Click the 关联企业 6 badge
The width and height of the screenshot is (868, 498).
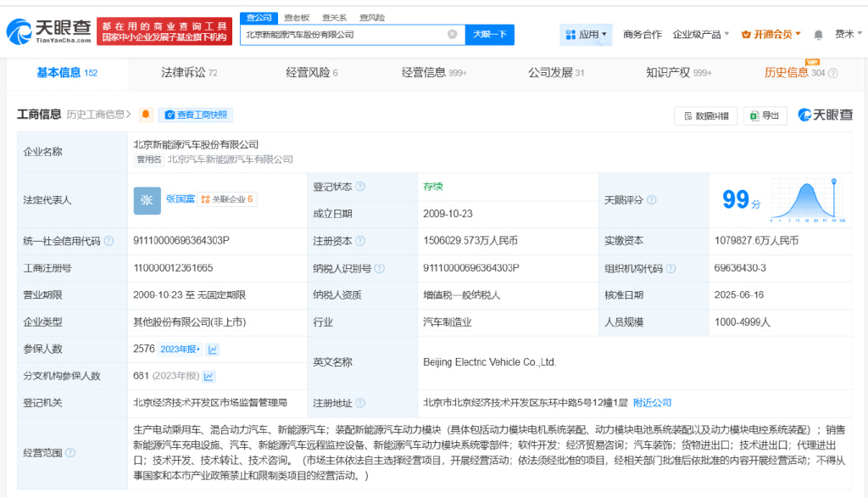point(227,199)
